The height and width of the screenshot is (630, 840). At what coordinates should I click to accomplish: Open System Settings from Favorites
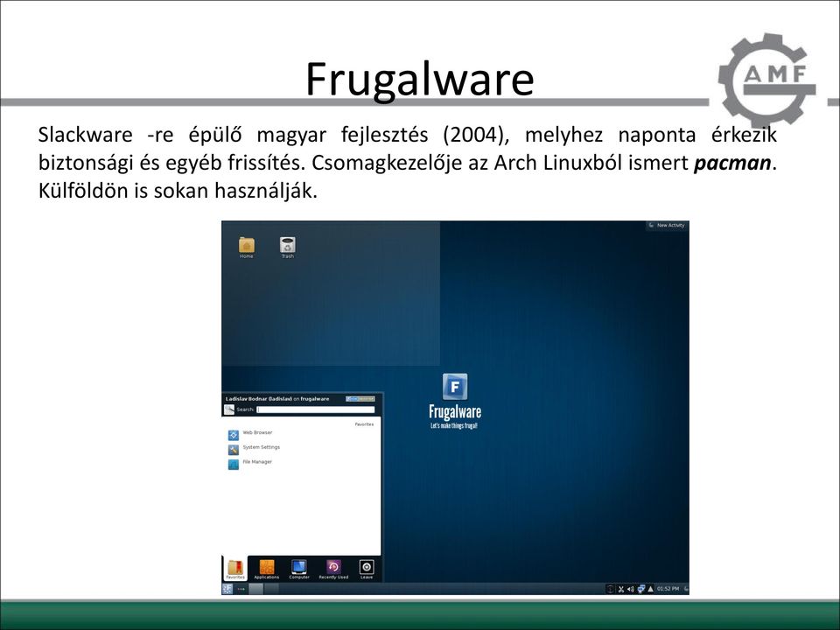click(x=254, y=449)
